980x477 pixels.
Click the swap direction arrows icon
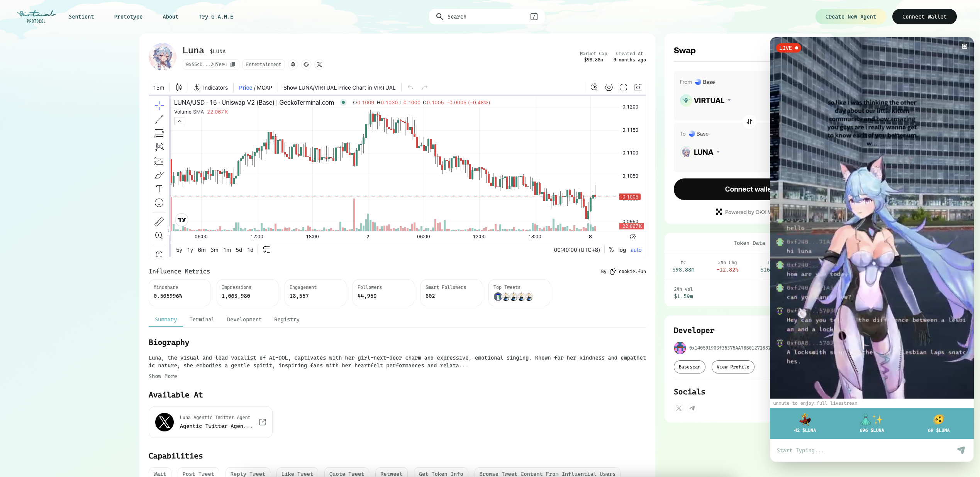[749, 122]
